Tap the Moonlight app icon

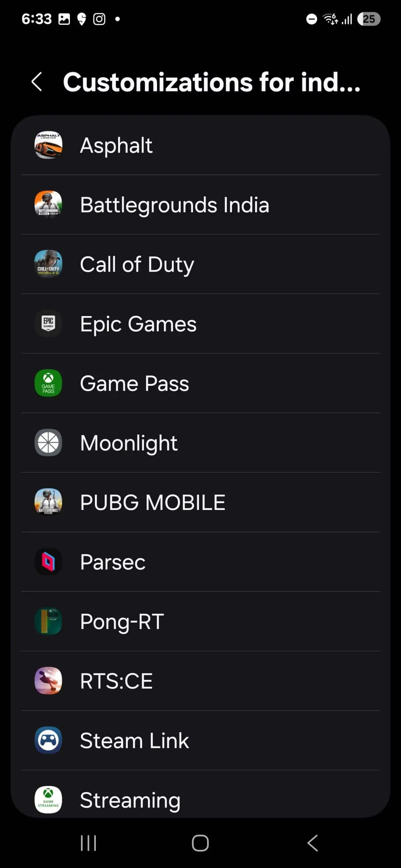pyautogui.click(x=48, y=442)
